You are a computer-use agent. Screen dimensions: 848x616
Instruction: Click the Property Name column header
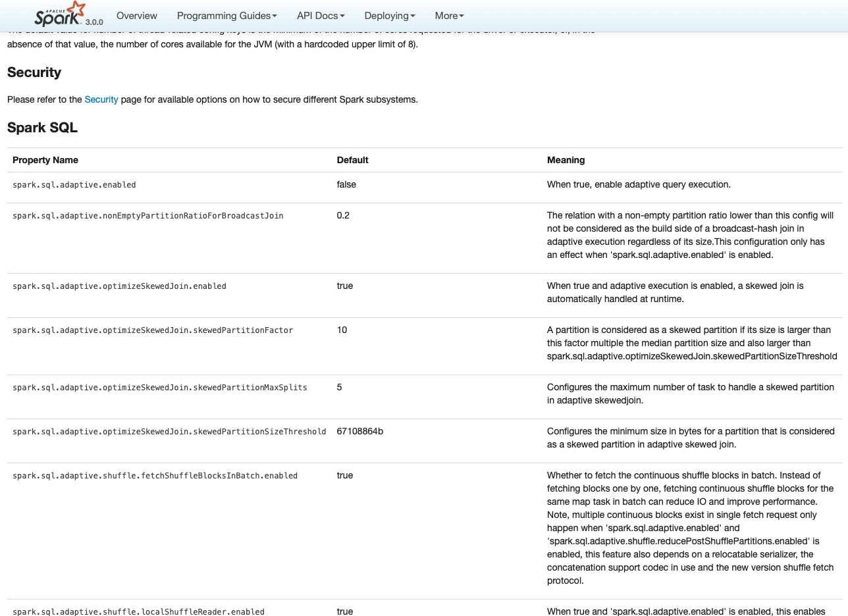[x=45, y=160]
